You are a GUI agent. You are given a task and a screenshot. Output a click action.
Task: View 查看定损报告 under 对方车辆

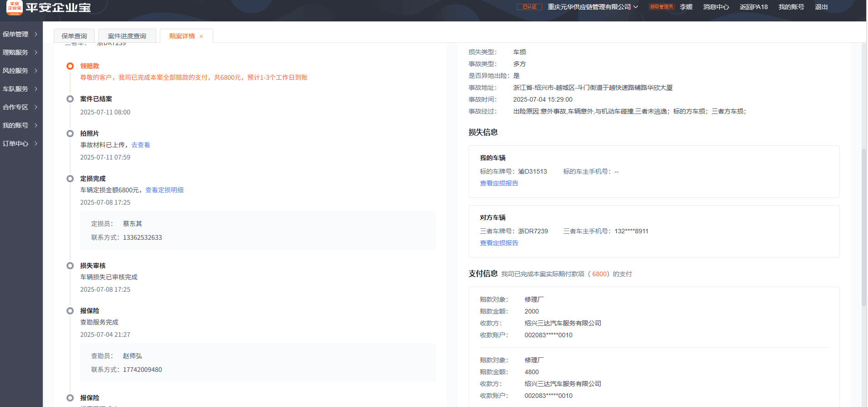click(x=499, y=243)
